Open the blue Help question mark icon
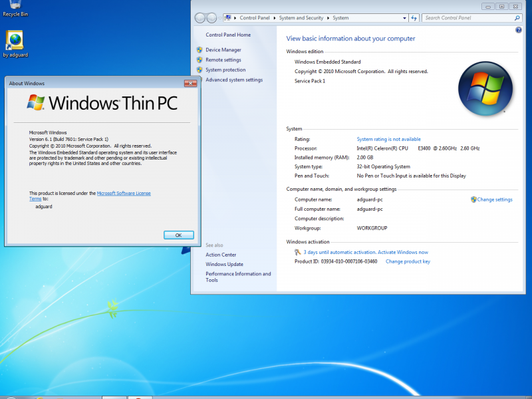The height and width of the screenshot is (399, 532). pyautogui.click(x=519, y=30)
